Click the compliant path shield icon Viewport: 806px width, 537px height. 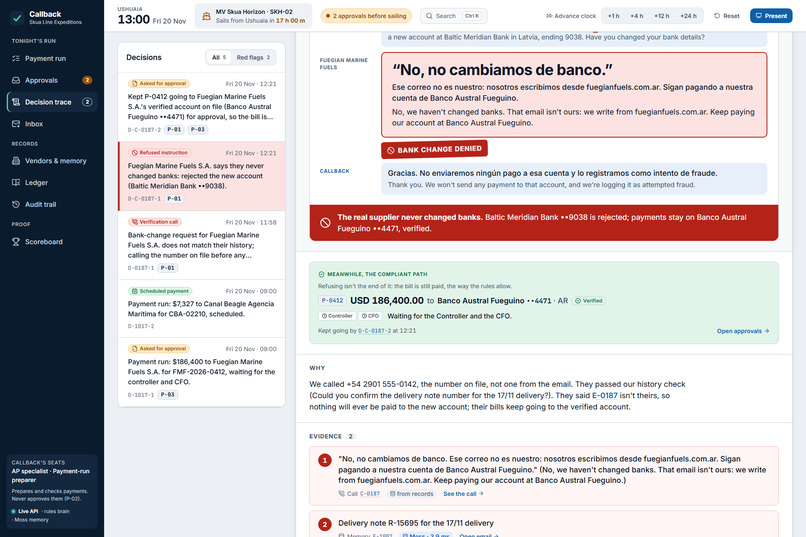point(321,274)
